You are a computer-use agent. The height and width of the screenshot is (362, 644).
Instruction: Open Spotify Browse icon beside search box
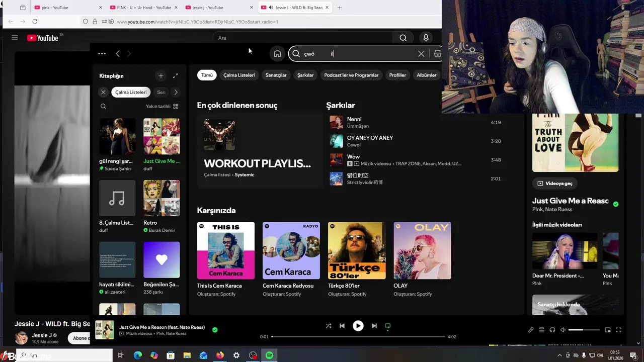point(437,54)
